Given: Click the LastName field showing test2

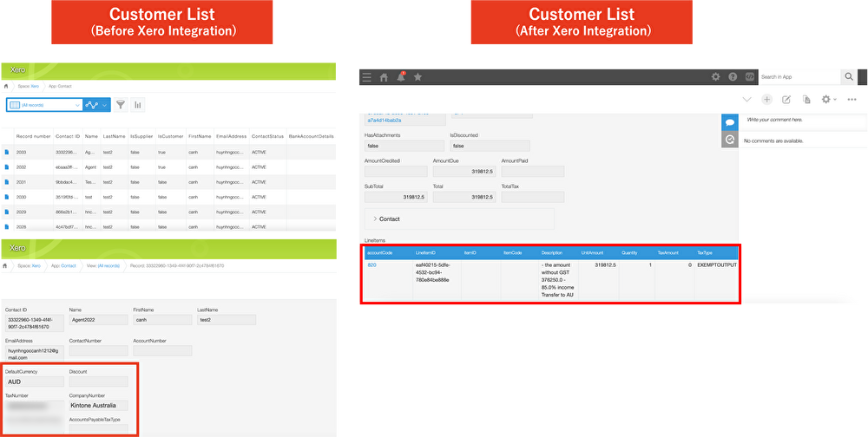Looking at the screenshot, I should (x=227, y=320).
